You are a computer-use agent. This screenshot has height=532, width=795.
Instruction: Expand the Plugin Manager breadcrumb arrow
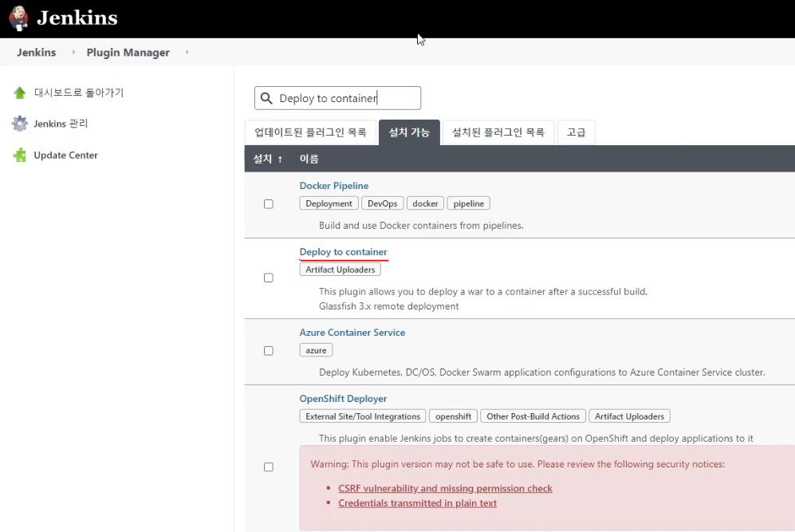point(187,53)
